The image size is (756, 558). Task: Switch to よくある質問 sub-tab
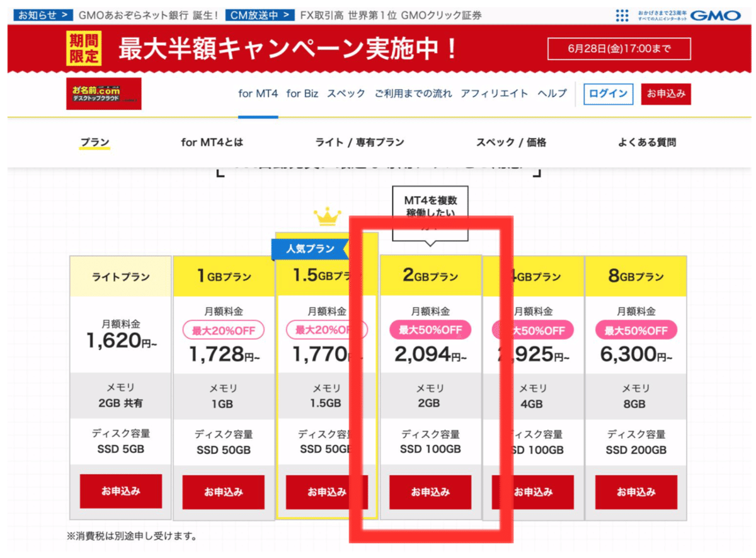[x=647, y=142]
